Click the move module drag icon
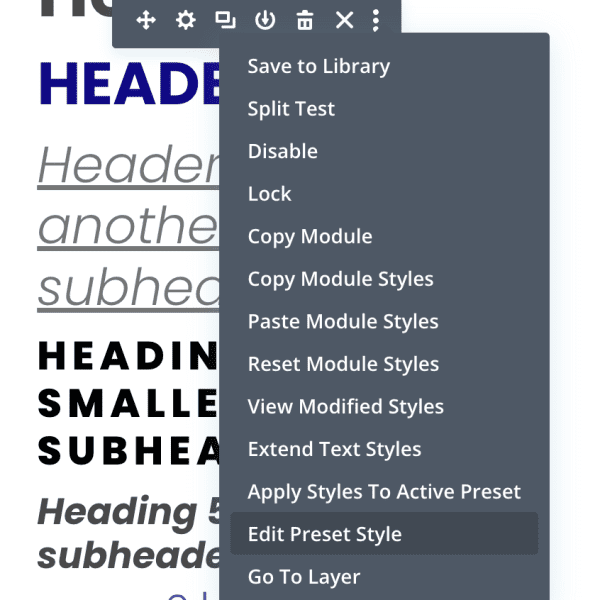This screenshot has height=600, width=600. click(x=146, y=20)
